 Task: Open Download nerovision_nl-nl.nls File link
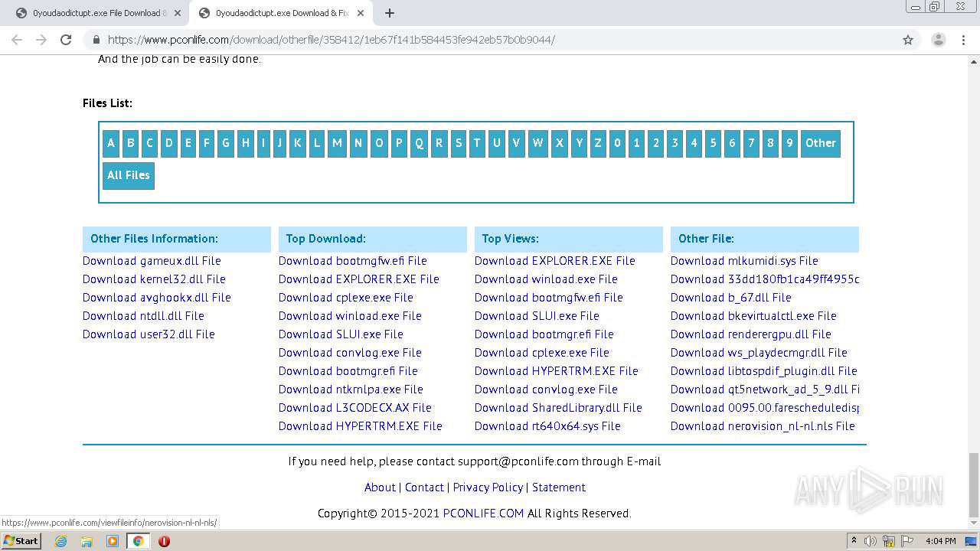(x=763, y=426)
